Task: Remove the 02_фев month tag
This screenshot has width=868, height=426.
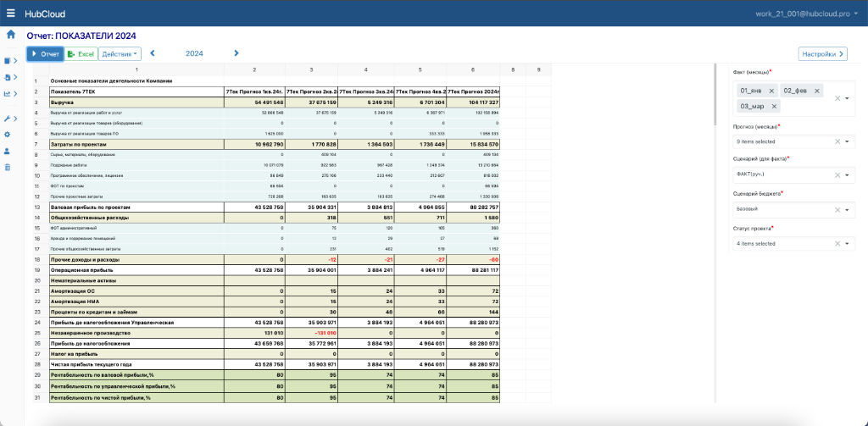Action: 817,91
